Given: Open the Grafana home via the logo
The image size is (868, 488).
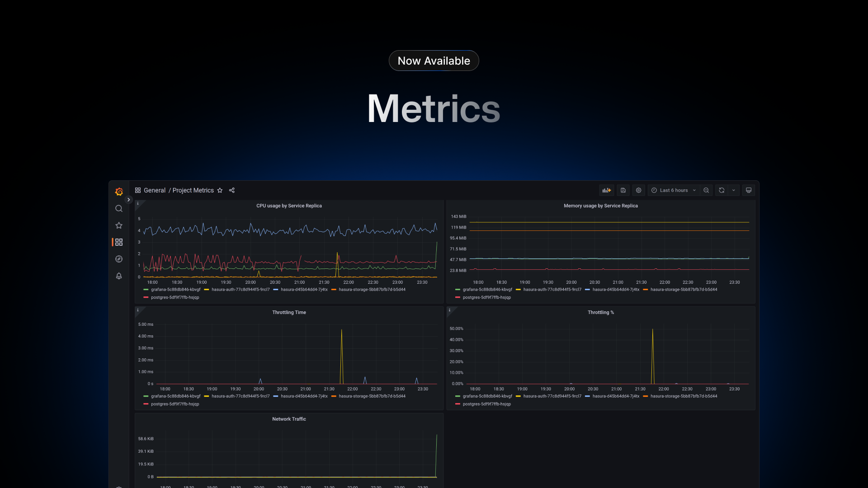Looking at the screenshot, I should [119, 192].
